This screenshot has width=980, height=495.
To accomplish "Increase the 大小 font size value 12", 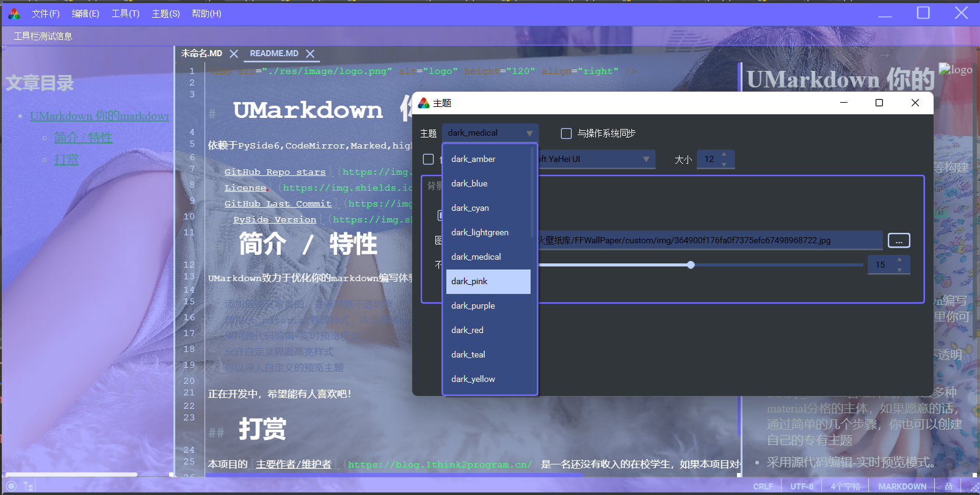I will [x=724, y=155].
